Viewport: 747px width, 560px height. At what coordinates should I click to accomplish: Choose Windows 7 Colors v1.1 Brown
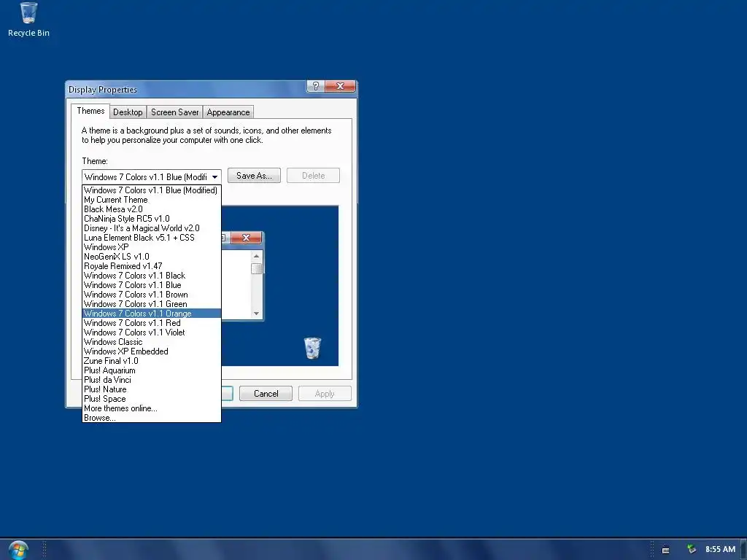(x=152, y=295)
